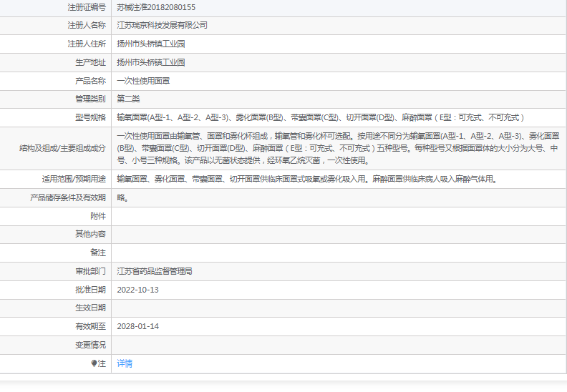Screen dimensions: 567x392
Task: Click the 生产地址 address value
Action: pyautogui.click(x=151, y=62)
